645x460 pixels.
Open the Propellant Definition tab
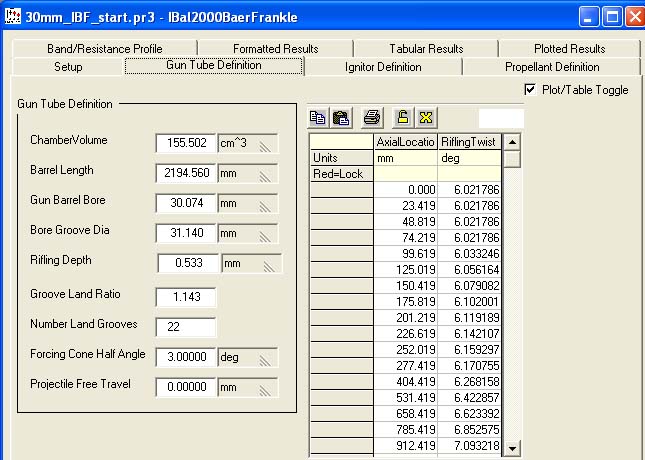pyautogui.click(x=552, y=67)
